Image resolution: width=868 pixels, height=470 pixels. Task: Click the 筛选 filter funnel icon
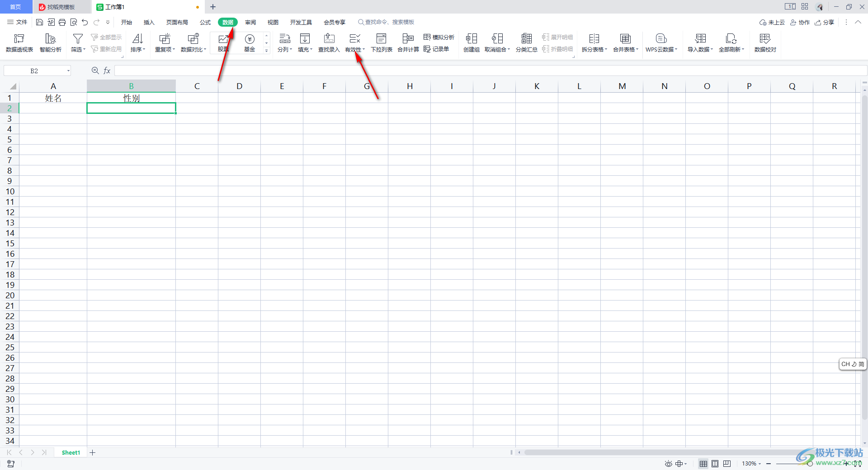coord(78,39)
